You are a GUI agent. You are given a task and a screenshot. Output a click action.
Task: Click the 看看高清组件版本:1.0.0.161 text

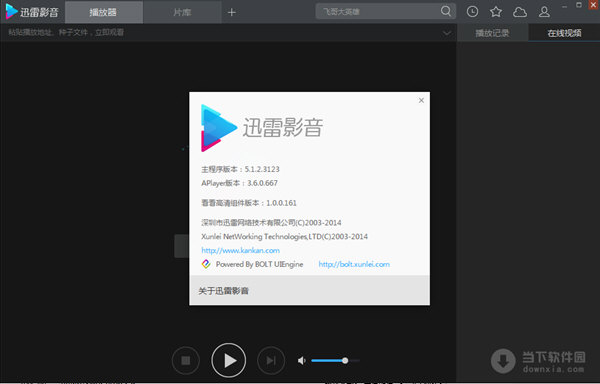[x=249, y=203]
